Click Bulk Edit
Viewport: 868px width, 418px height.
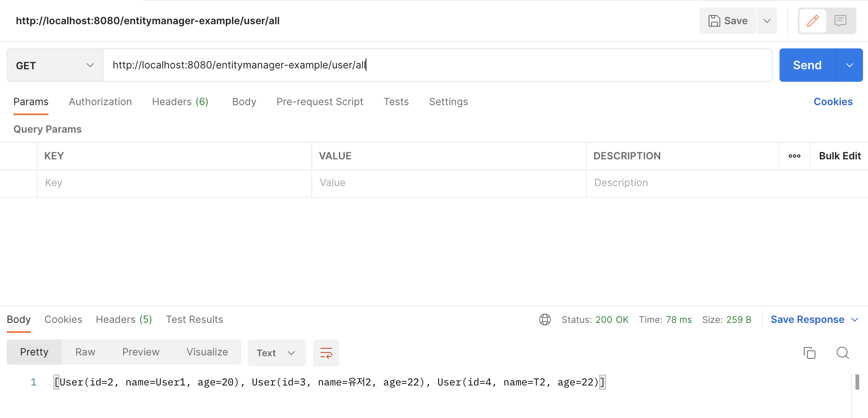coord(840,156)
